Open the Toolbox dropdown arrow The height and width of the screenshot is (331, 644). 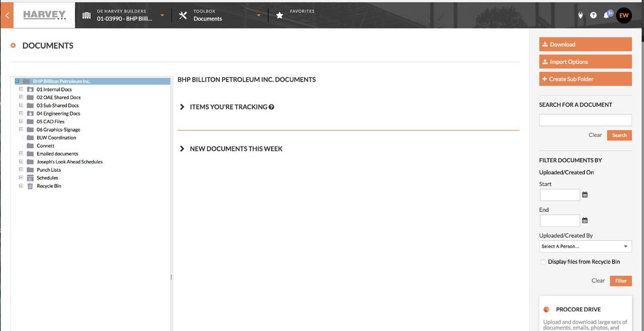point(259,15)
